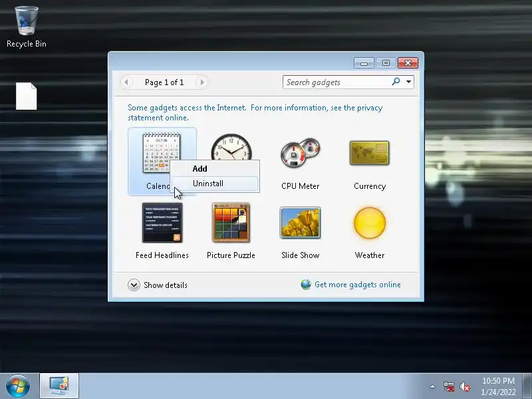Click the muted volume tray icon
This screenshot has height=399, width=532.
[464, 386]
